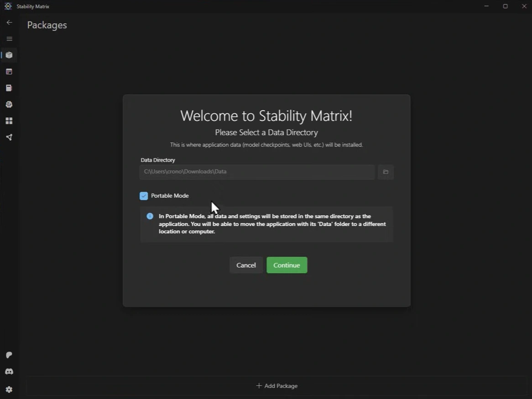Disable Portable Mode
The height and width of the screenshot is (399, 532).
[x=144, y=195]
